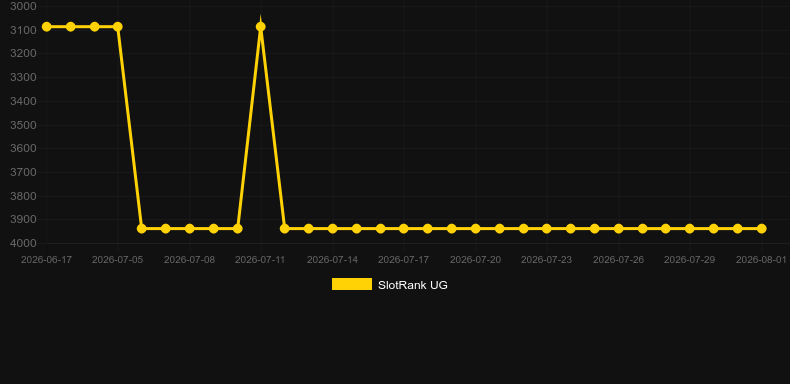
Task: Click the 2026-07-14 x-axis label
Action: coord(333,260)
